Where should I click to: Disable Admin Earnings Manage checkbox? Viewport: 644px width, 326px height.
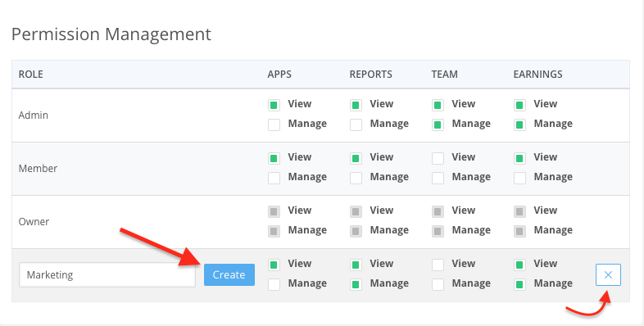(519, 125)
